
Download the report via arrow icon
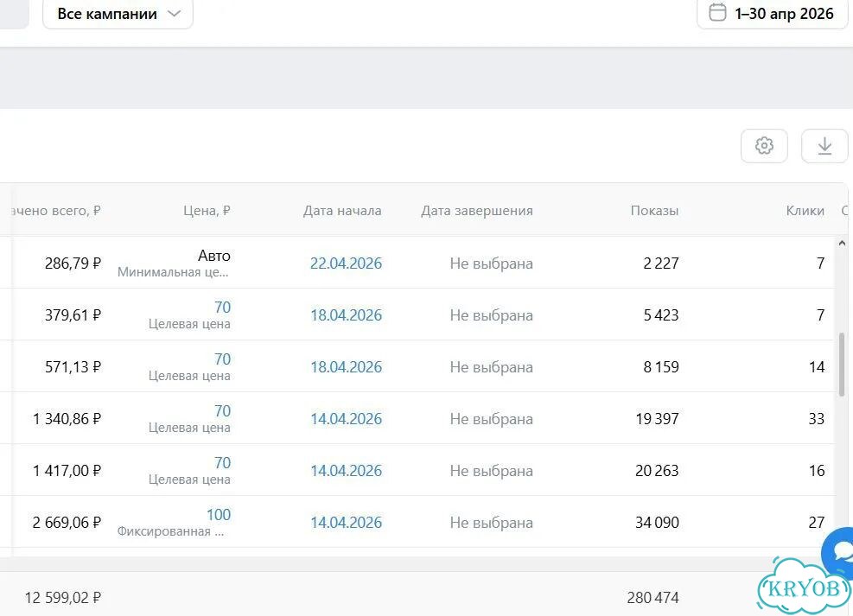point(824,146)
